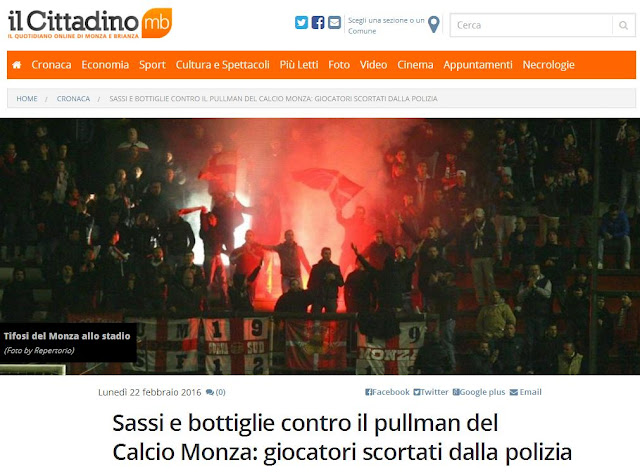Open the Twitter icon in the header

301,22
